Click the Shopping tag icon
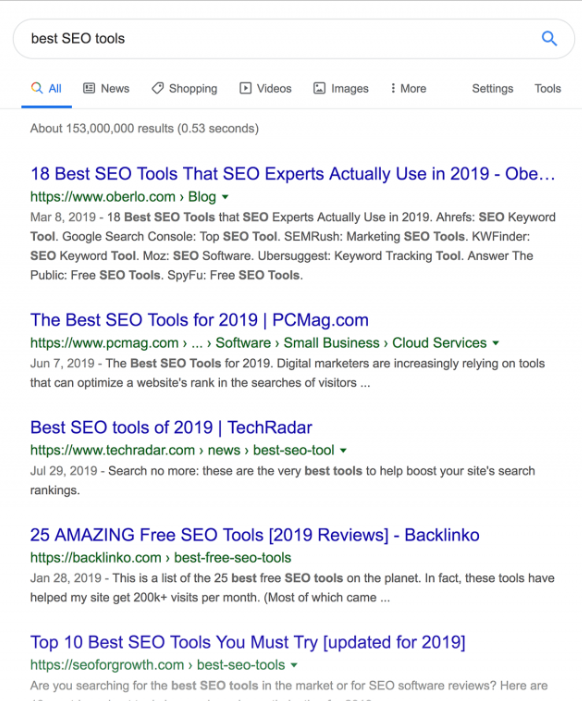This screenshot has width=582, height=701. click(x=157, y=88)
